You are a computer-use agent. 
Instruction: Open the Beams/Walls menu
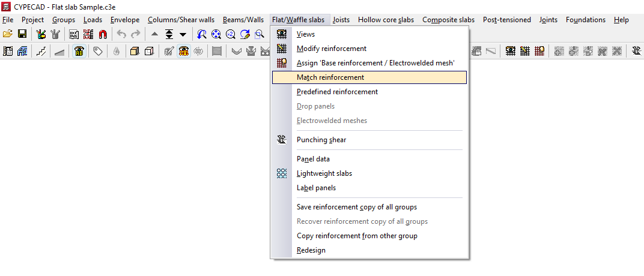(x=243, y=20)
